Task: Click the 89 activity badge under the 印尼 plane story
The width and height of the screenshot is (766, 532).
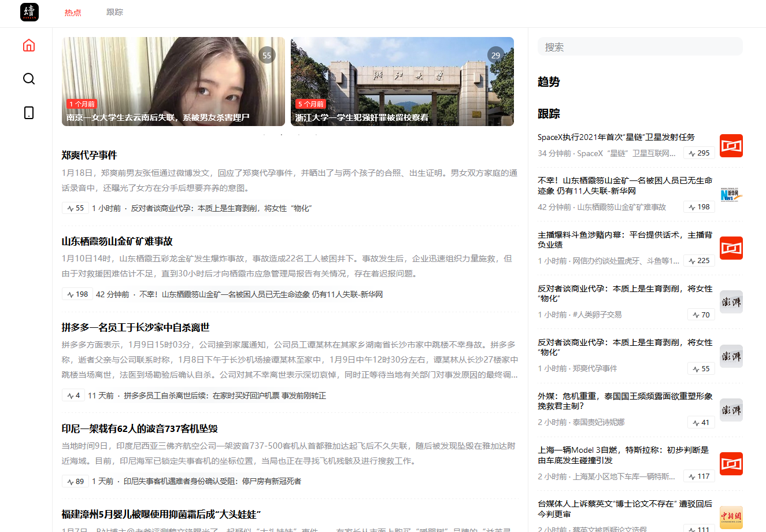Action: click(75, 481)
